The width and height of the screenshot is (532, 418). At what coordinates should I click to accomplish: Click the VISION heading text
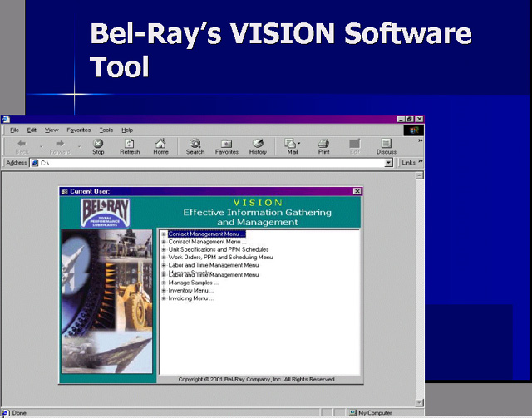tap(258, 203)
